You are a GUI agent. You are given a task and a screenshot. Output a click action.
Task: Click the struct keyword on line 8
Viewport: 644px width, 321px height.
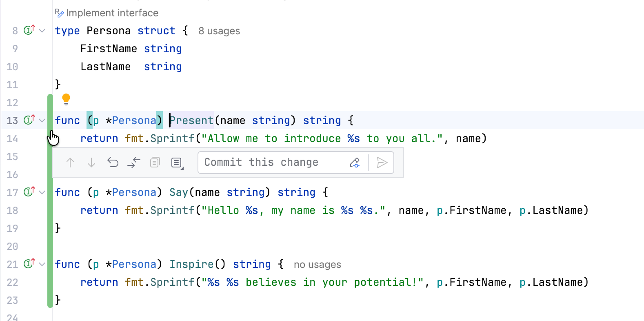coord(156,31)
